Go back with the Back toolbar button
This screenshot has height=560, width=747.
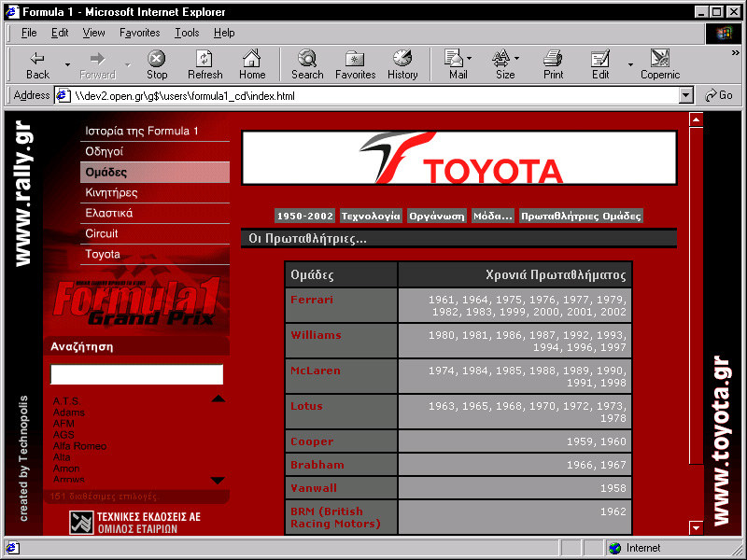[37, 64]
